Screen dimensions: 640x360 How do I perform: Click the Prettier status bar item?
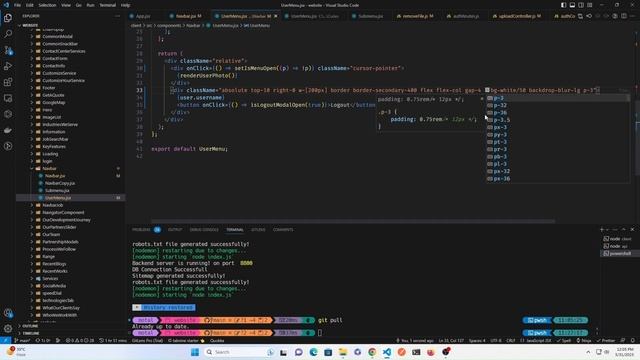[606, 340]
